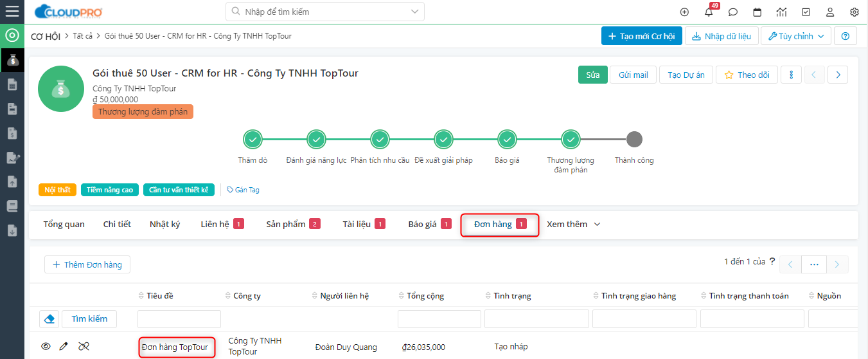
Task: Open the three-dot more actions button
Action: pos(792,75)
